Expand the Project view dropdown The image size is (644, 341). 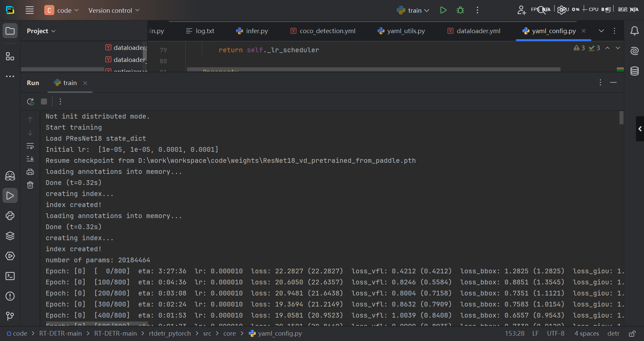point(41,31)
